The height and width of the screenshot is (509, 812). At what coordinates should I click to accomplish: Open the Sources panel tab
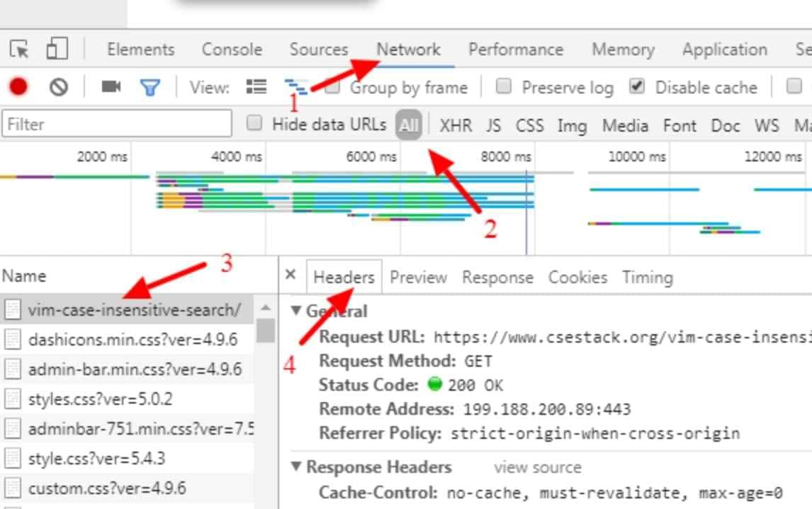click(x=319, y=50)
